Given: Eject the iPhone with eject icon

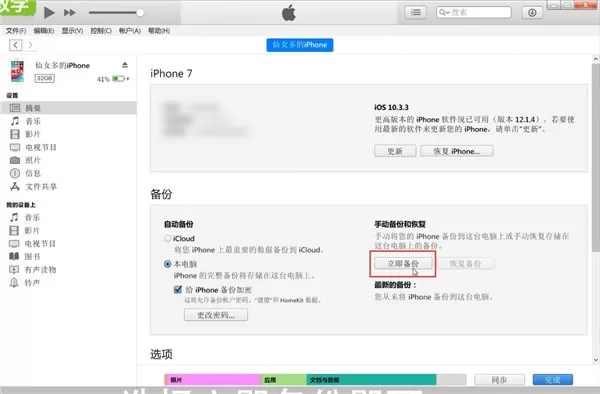Looking at the screenshot, I should [125, 65].
